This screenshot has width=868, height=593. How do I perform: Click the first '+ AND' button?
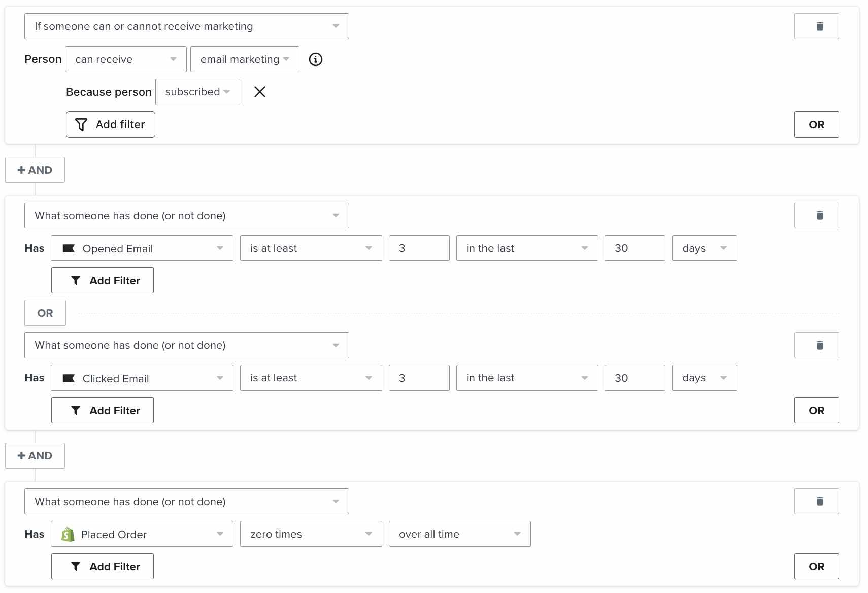point(35,170)
